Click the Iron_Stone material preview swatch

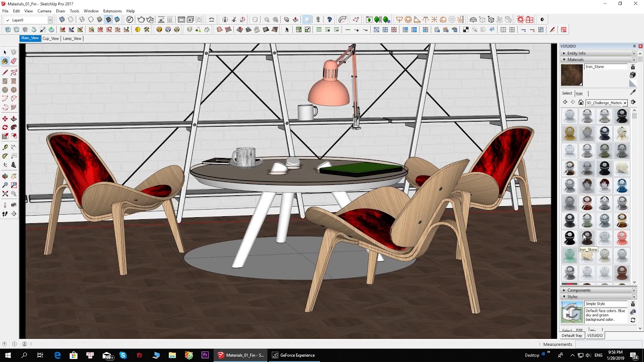tap(572, 75)
